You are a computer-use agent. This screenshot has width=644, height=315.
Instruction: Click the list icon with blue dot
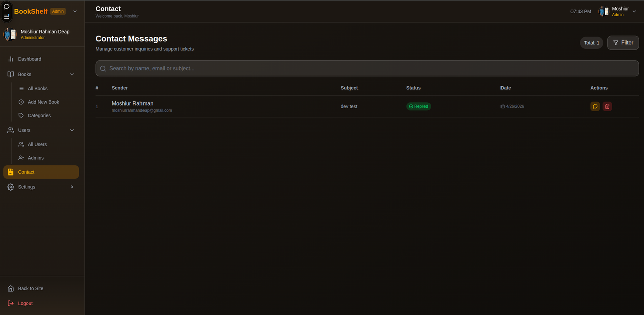click(7, 16)
